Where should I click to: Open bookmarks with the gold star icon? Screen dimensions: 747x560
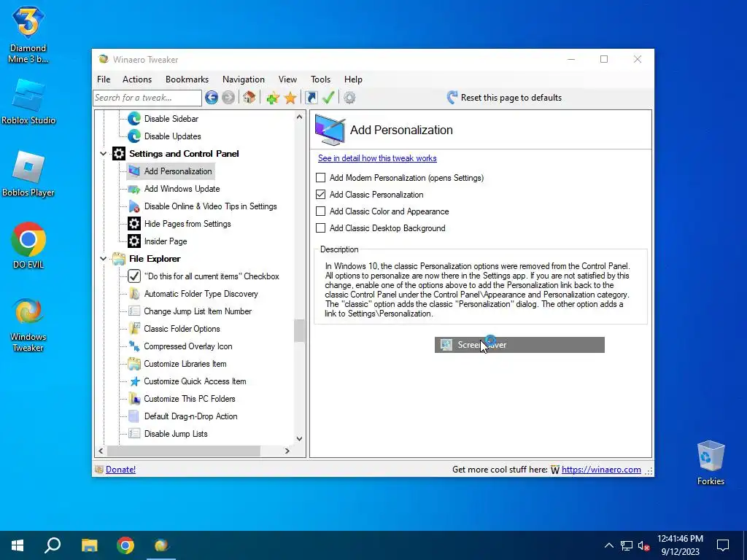tap(290, 98)
